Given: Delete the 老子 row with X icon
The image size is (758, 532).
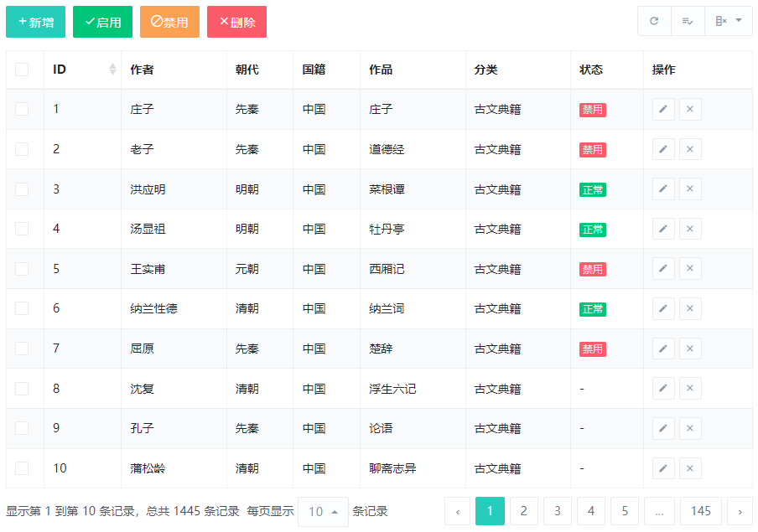Looking at the screenshot, I should click(690, 149).
